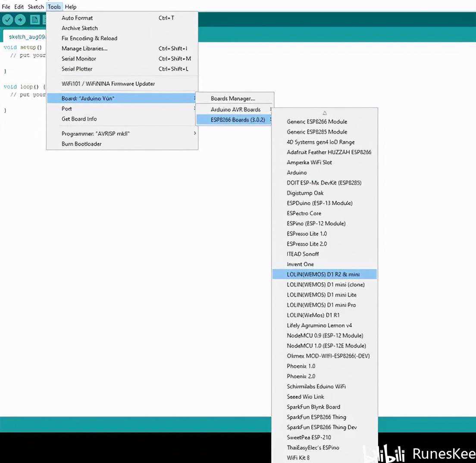Select ESPino (ESP-12 Module)
Screen dimensions: 476x463
click(325, 223)
